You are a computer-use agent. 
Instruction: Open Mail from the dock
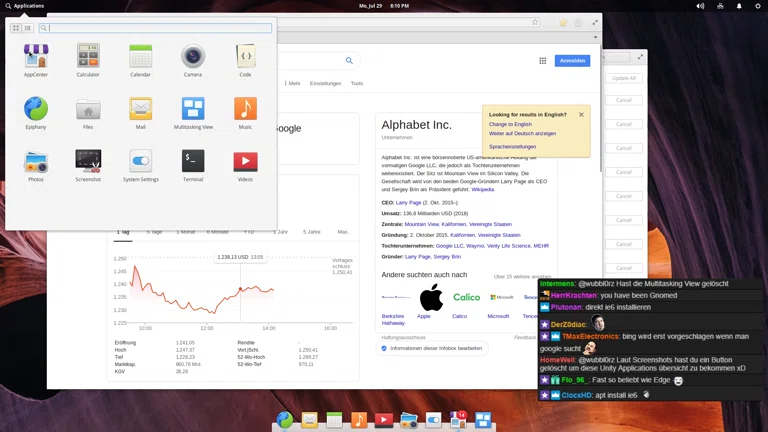[310, 420]
